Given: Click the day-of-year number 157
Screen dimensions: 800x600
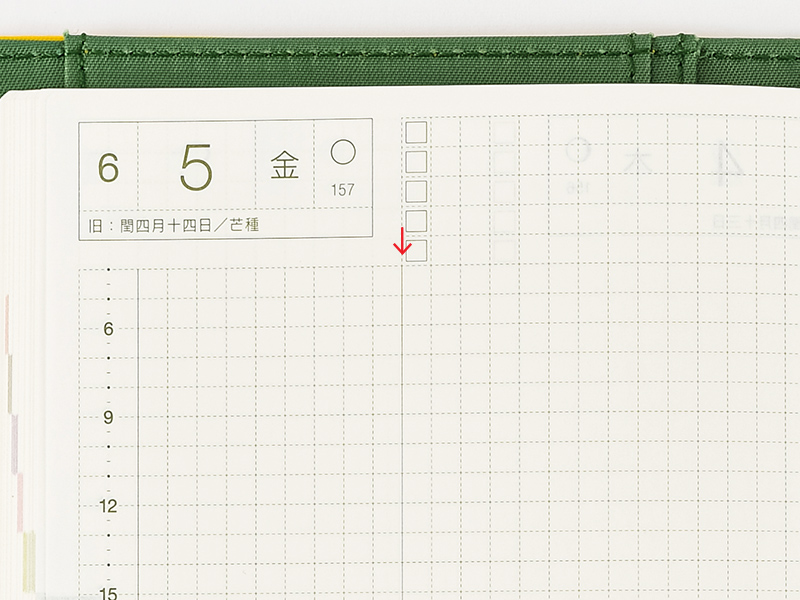Looking at the screenshot, I should click(x=343, y=189).
